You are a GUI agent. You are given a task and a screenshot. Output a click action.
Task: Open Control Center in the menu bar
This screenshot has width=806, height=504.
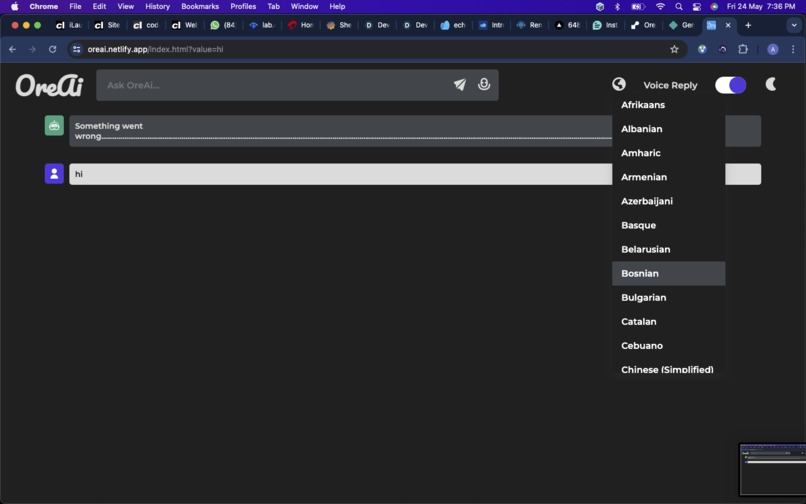point(697,7)
